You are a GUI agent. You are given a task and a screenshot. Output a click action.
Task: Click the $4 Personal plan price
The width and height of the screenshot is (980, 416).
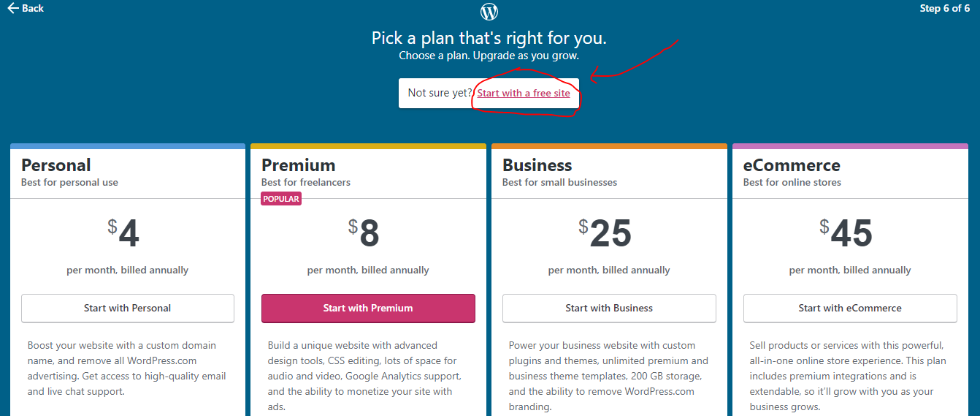point(124,233)
